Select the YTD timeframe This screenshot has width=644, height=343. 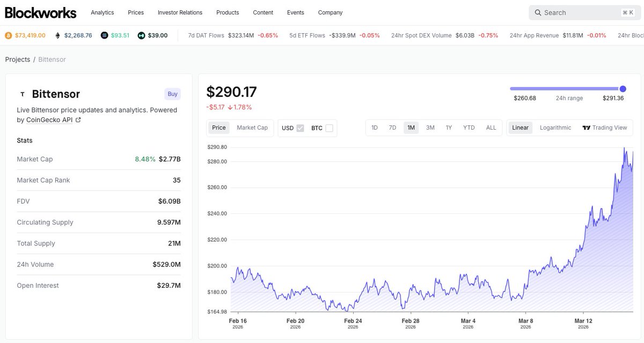pyautogui.click(x=469, y=128)
